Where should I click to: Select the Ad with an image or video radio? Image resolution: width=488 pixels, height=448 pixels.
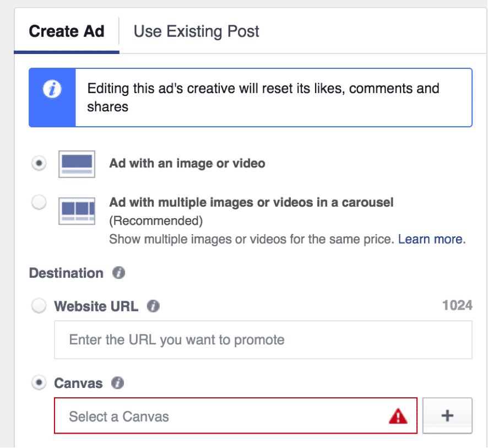(39, 163)
